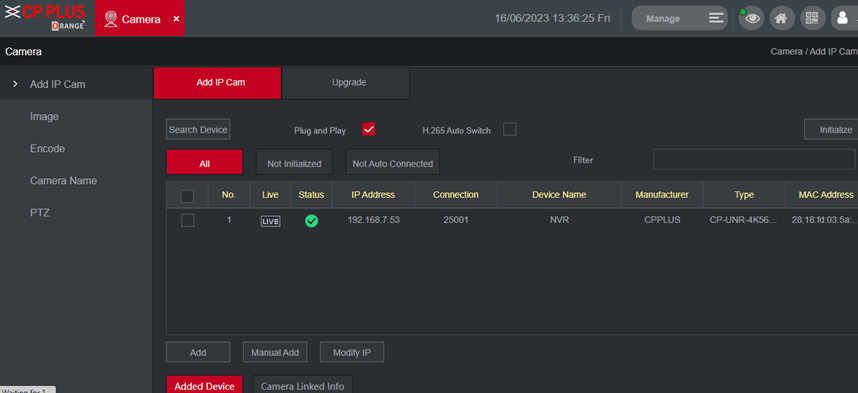The image size is (858, 393).
Task: Tick the select-all checkbox in the table header
Action: 187,195
